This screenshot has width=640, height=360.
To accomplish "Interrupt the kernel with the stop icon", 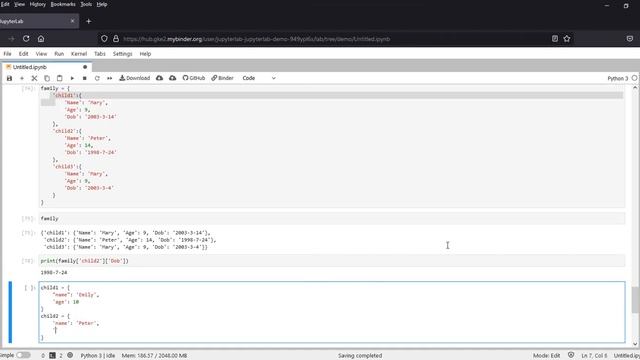I will click(x=84, y=78).
